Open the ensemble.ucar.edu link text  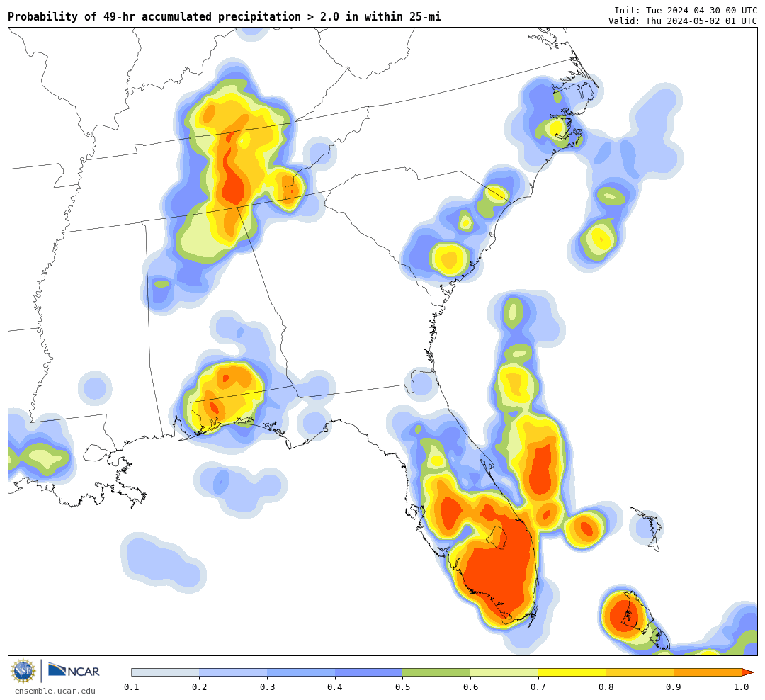pos(55,691)
